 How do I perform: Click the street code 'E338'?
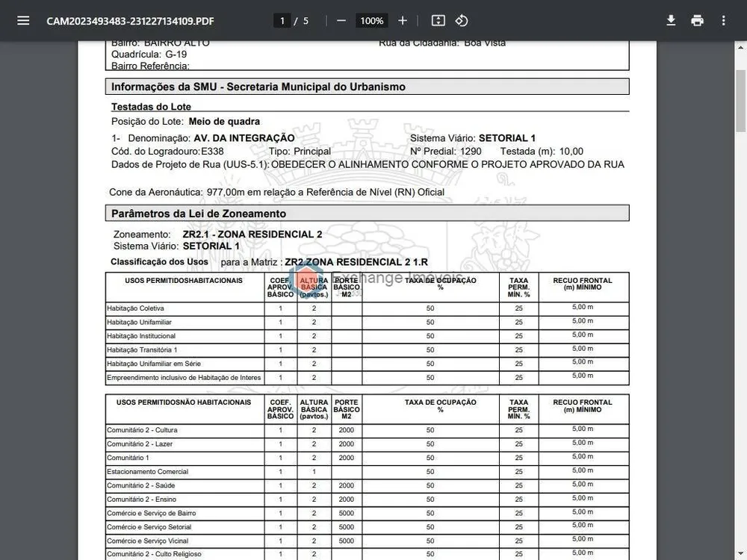[212, 152]
